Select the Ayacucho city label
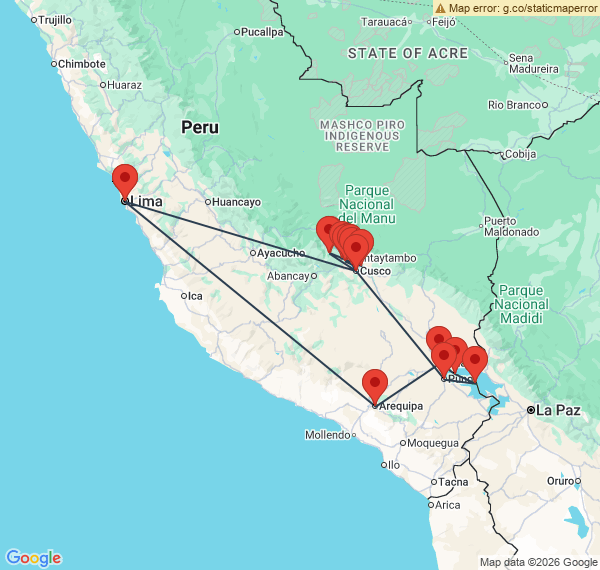This screenshot has height=570, width=600. pyautogui.click(x=280, y=253)
